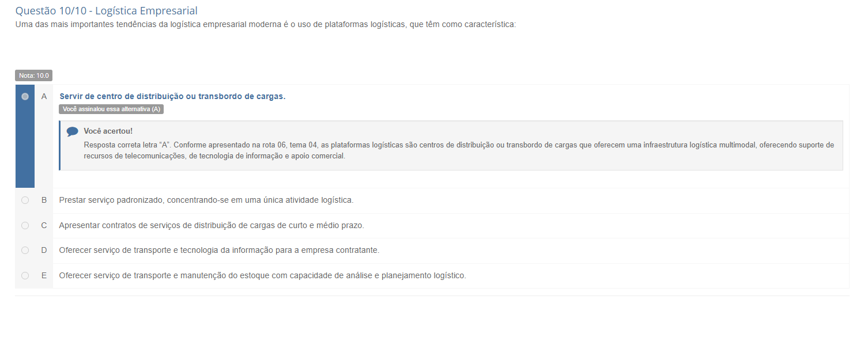This screenshot has height=341, width=868.
Task: Click answer text 'Servir de centro de distribuição'
Action: 172,96
